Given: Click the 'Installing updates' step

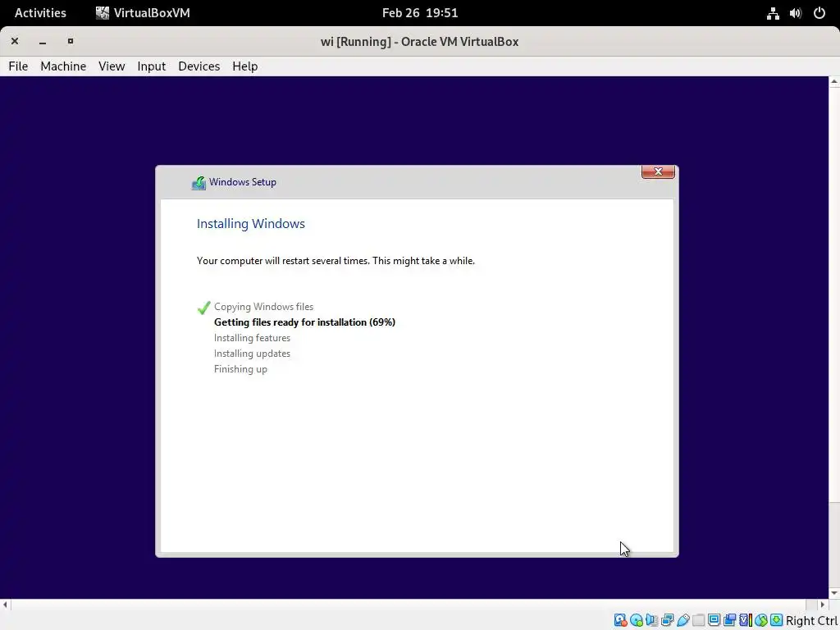Looking at the screenshot, I should point(252,354).
